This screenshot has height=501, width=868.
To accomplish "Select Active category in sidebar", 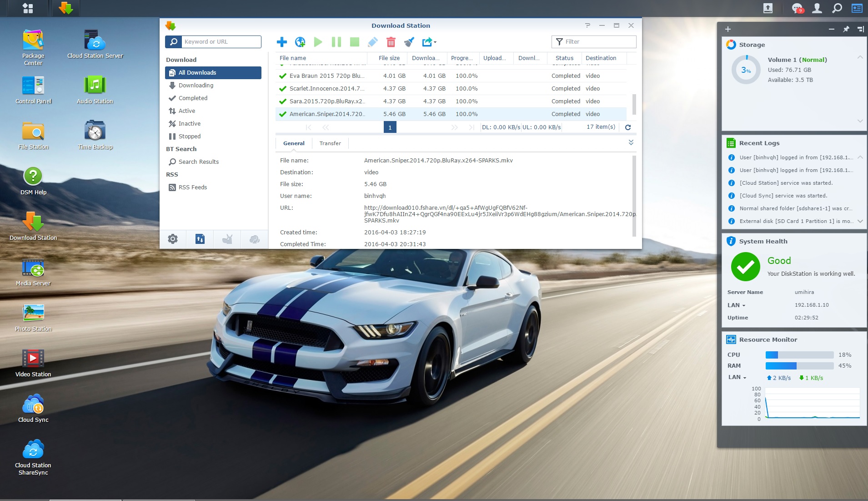I will (213, 111).
